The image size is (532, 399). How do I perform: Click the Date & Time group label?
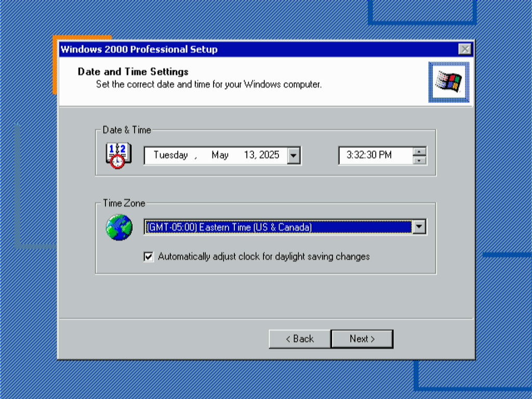(x=127, y=130)
